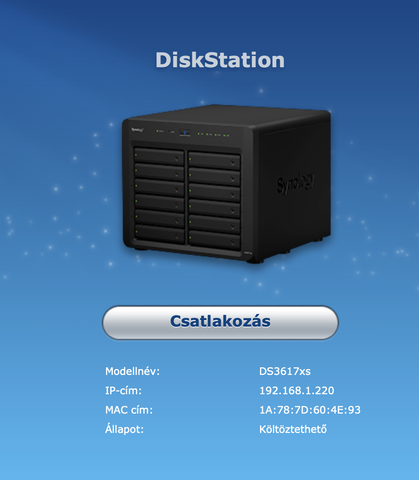419x480 pixels.
Task: Click the row of green drive LEDs
Action: click(x=213, y=134)
